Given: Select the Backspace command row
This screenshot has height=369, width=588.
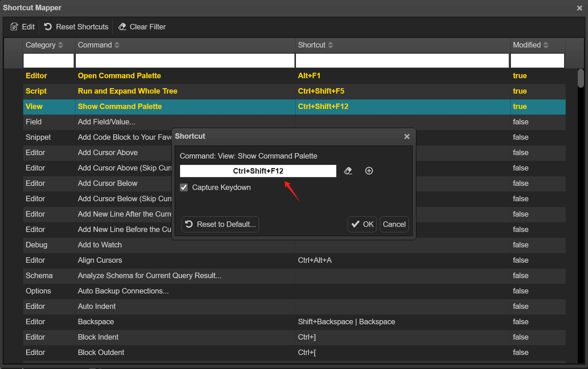Looking at the screenshot, I should coord(294,322).
